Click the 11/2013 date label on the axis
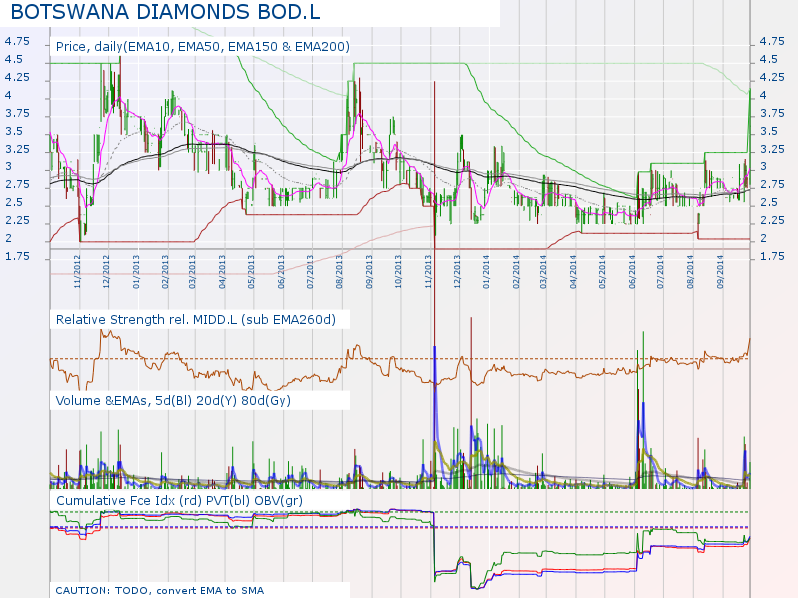Viewport: 798px width, 598px height. (429, 272)
